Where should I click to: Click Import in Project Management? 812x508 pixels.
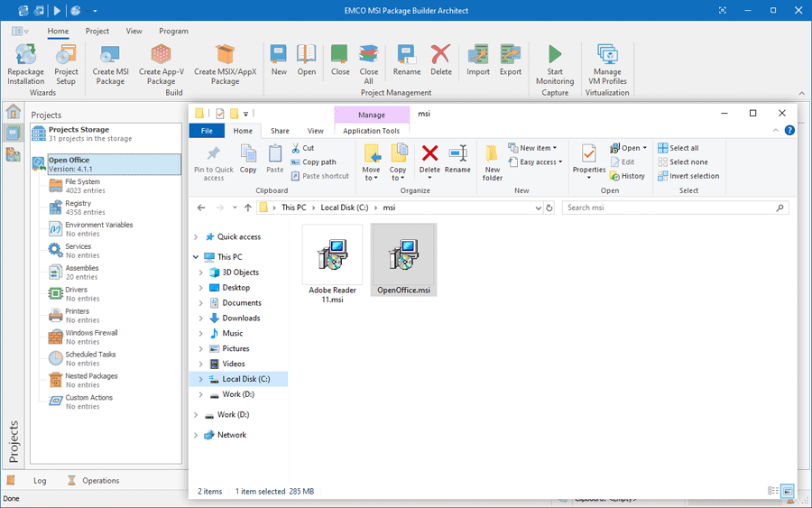click(477, 60)
